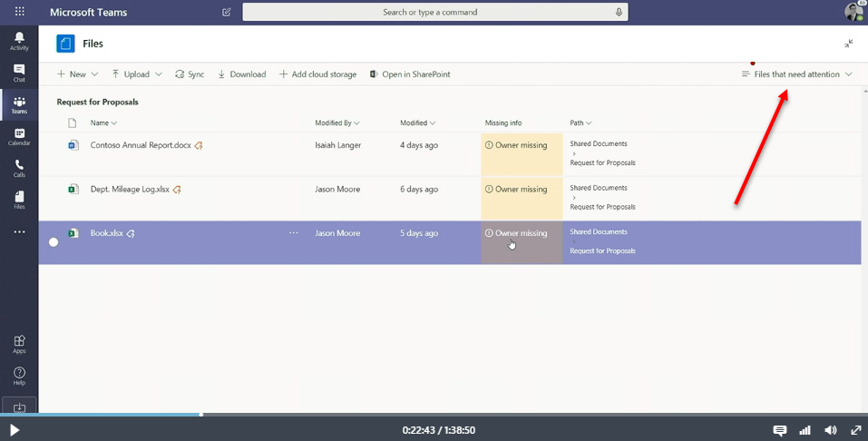Click Excel icon for Dept. Mileage Log
Viewport: 868px width, 441px height.
pyautogui.click(x=73, y=190)
